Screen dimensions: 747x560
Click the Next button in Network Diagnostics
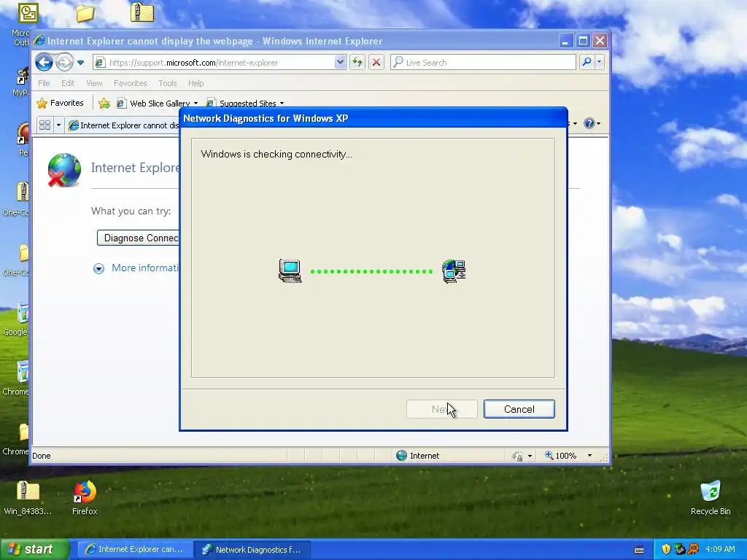click(441, 409)
